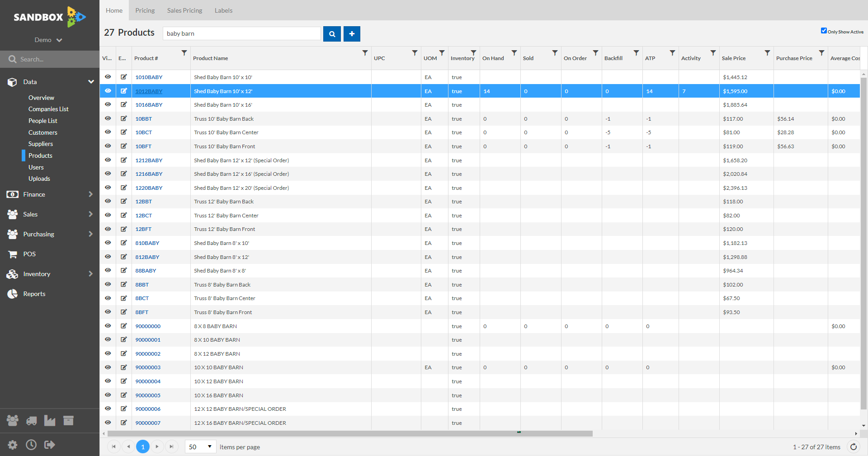868x456 pixels.
Task: Click view eye icon for 1016BABY row
Action: pyautogui.click(x=108, y=104)
